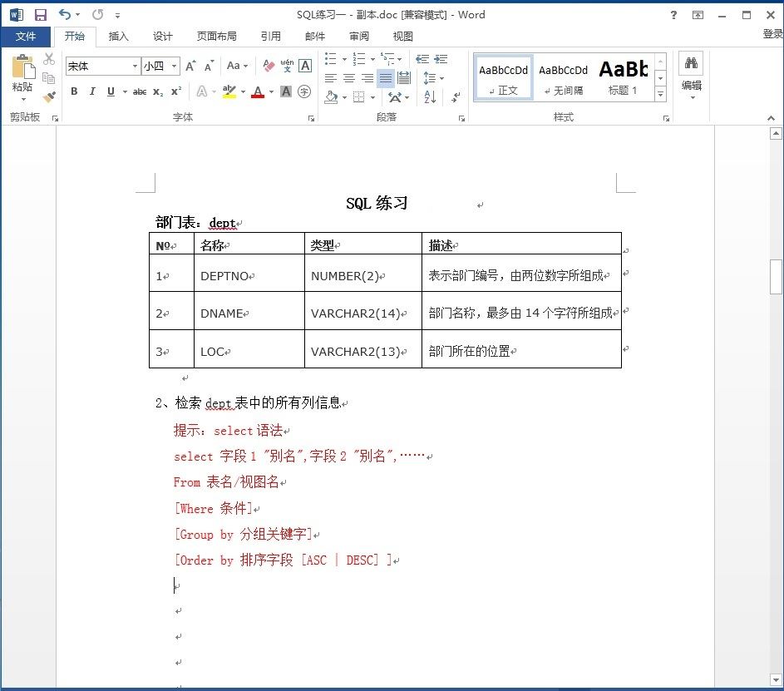This screenshot has width=784, height=691.
Task: Toggle underline formatting
Action: [x=111, y=91]
